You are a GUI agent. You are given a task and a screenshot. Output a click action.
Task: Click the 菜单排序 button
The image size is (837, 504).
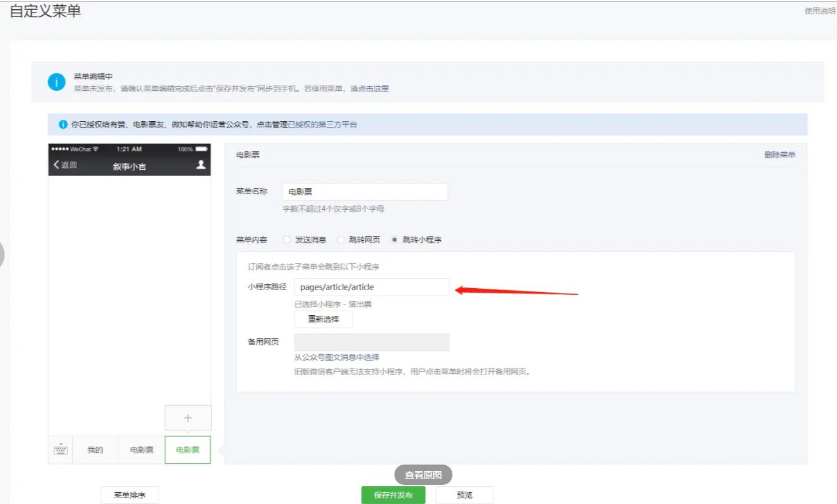tap(130, 495)
